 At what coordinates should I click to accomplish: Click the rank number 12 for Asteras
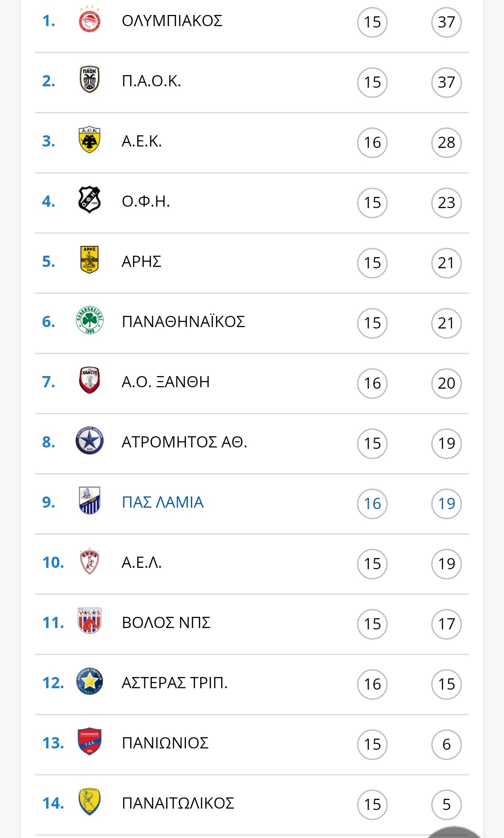pos(53,683)
